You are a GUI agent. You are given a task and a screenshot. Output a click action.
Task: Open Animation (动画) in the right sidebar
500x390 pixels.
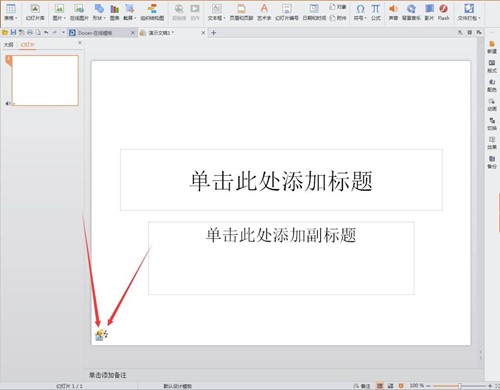[492, 105]
